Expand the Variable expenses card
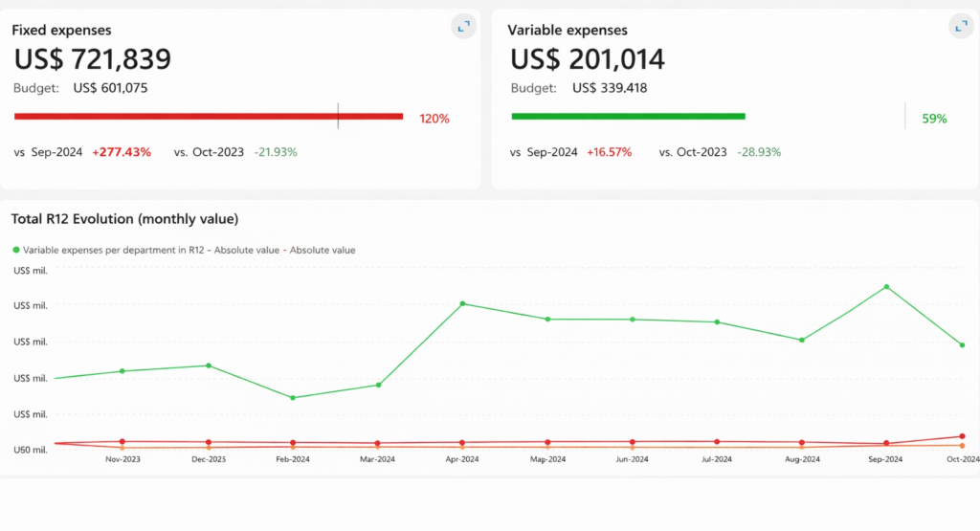 pyautogui.click(x=961, y=26)
